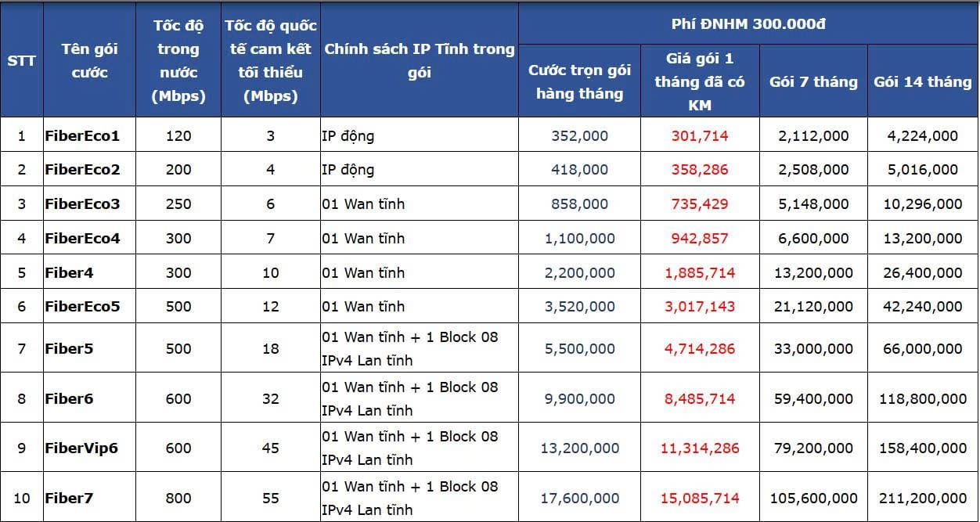Select the 'IP động' cell for FiberEco2
The height and width of the screenshot is (522, 980).
(419, 169)
